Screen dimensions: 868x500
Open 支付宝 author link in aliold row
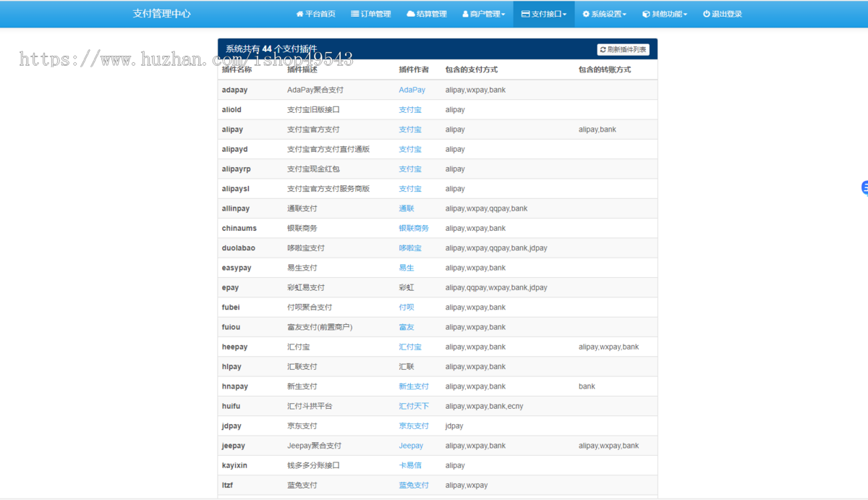pyautogui.click(x=410, y=110)
